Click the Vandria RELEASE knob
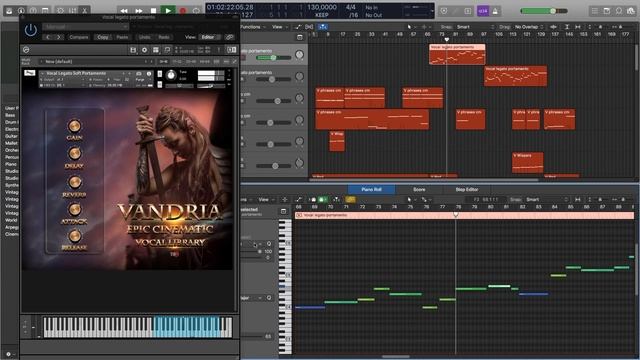The width and height of the screenshot is (640, 360). [x=74, y=236]
